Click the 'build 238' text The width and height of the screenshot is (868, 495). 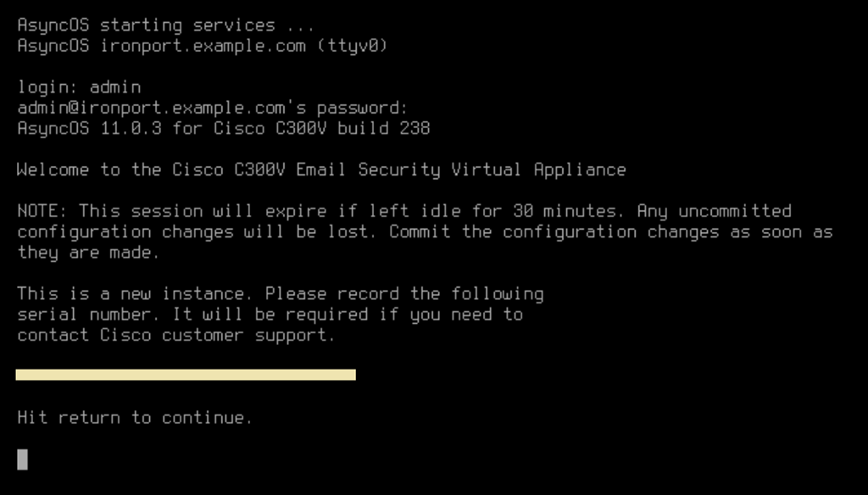384,128
